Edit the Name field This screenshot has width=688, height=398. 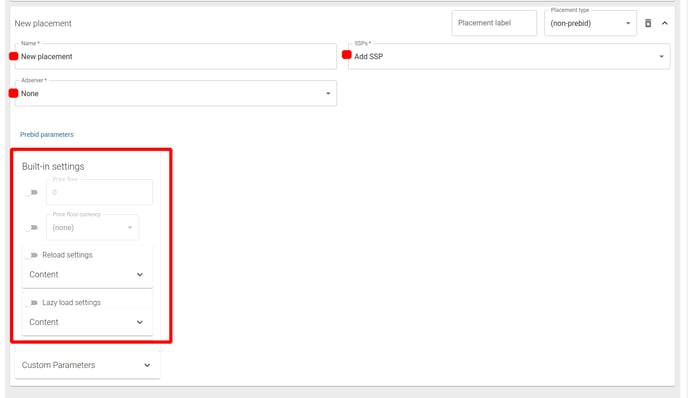(176, 56)
